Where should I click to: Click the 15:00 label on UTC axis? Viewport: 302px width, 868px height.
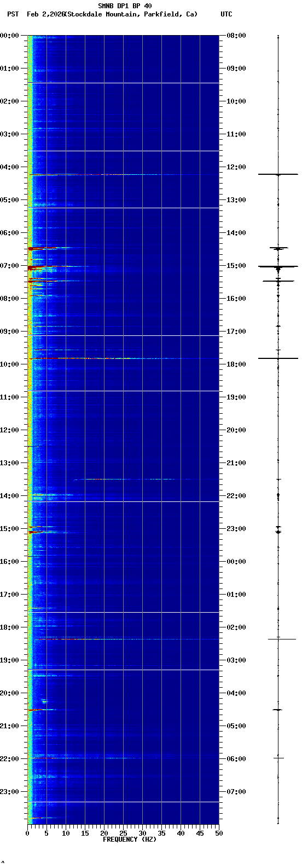pos(236,266)
